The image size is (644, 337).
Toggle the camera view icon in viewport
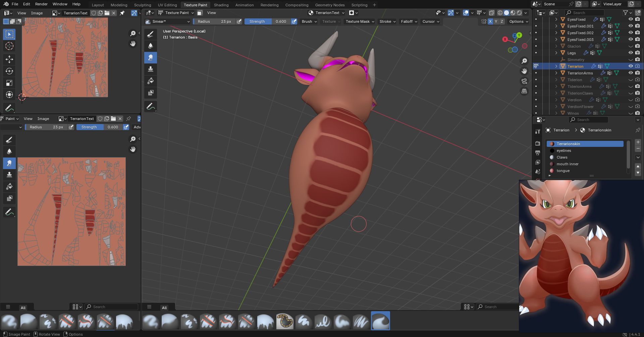click(x=524, y=81)
